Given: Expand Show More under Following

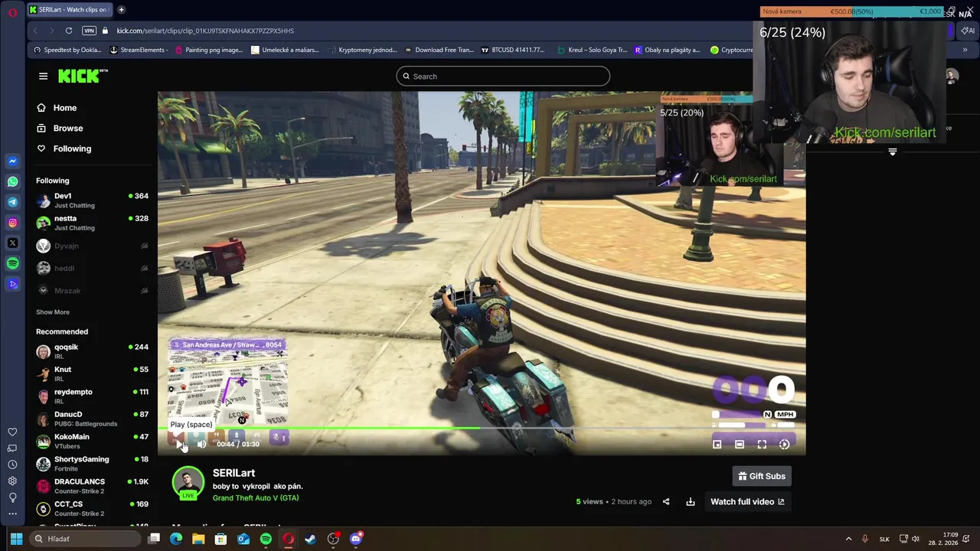Looking at the screenshot, I should (x=53, y=312).
